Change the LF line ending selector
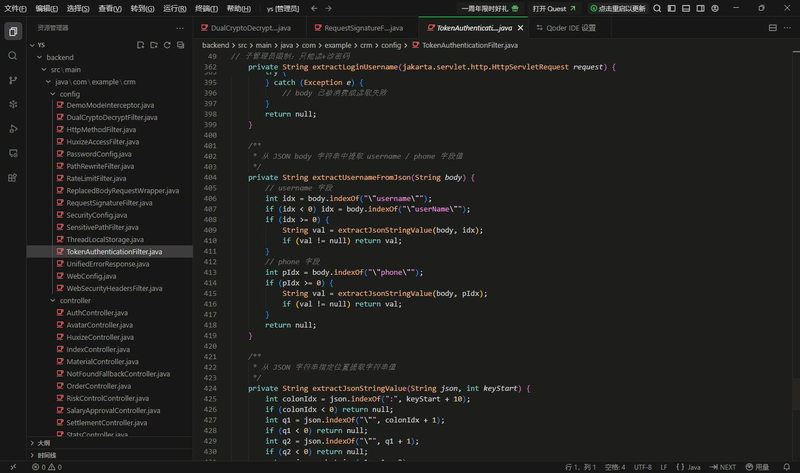The width and height of the screenshot is (800, 473). coord(664,467)
